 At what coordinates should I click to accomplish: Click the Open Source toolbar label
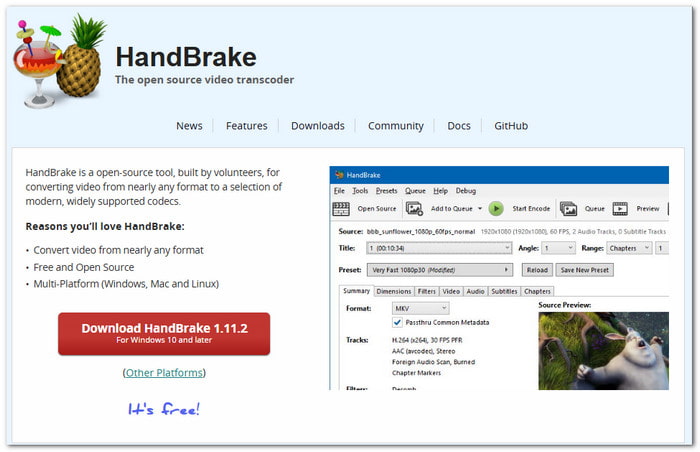click(x=377, y=209)
